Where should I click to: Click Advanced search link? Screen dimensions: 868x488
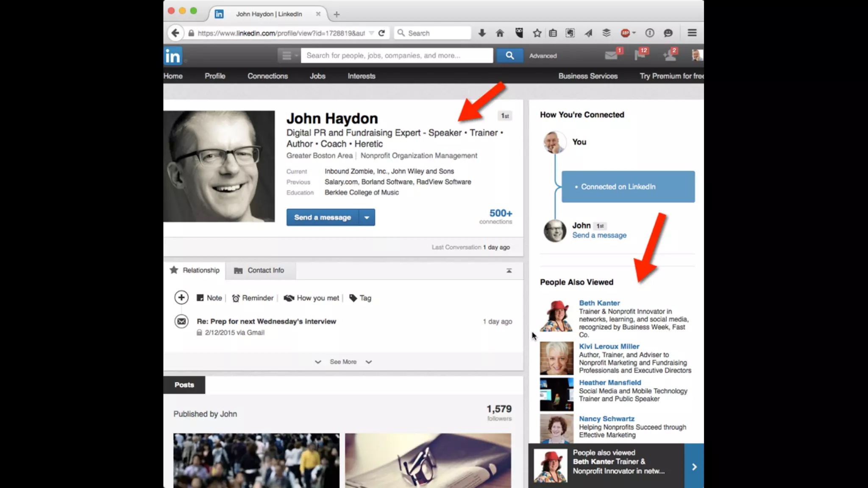pos(543,56)
